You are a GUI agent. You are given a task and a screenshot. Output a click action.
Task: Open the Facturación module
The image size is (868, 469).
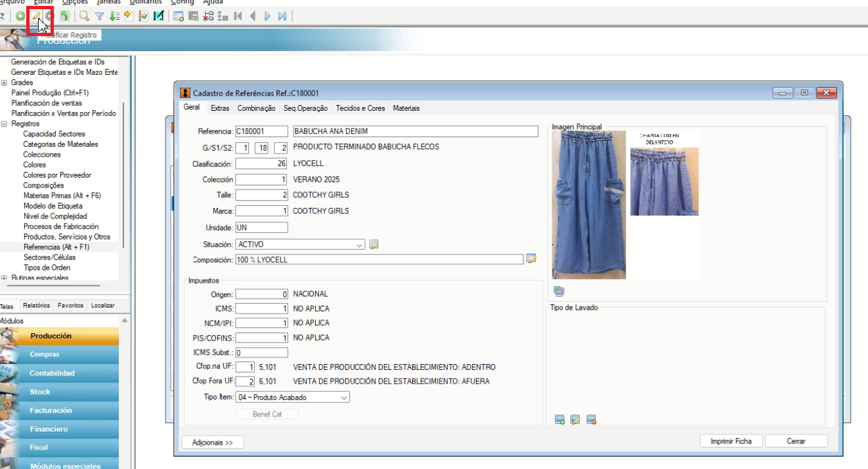tap(60, 410)
